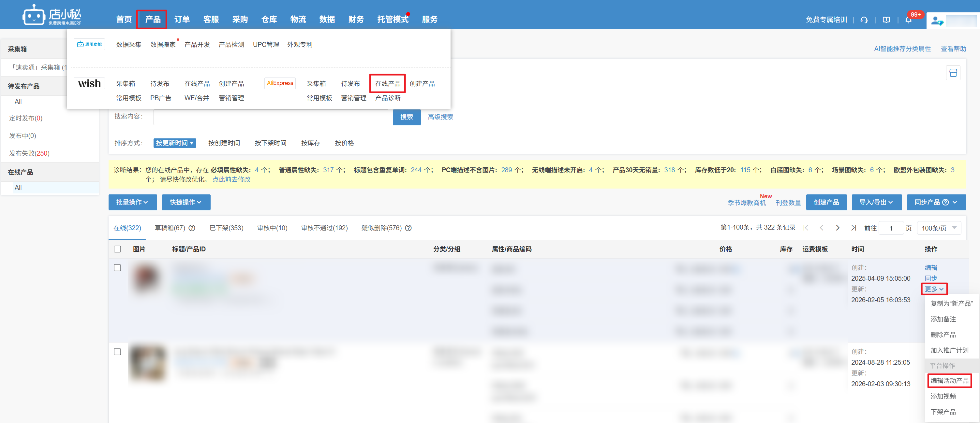Image resolution: width=980 pixels, height=423 pixels.
Task: Click help icon beside 草稿箱(67)
Action: click(x=192, y=228)
